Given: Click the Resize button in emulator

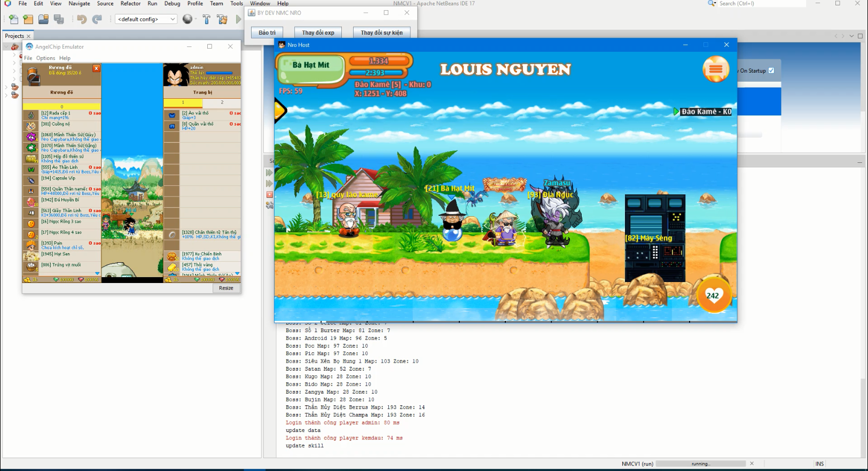Looking at the screenshot, I should pos(226,288).
